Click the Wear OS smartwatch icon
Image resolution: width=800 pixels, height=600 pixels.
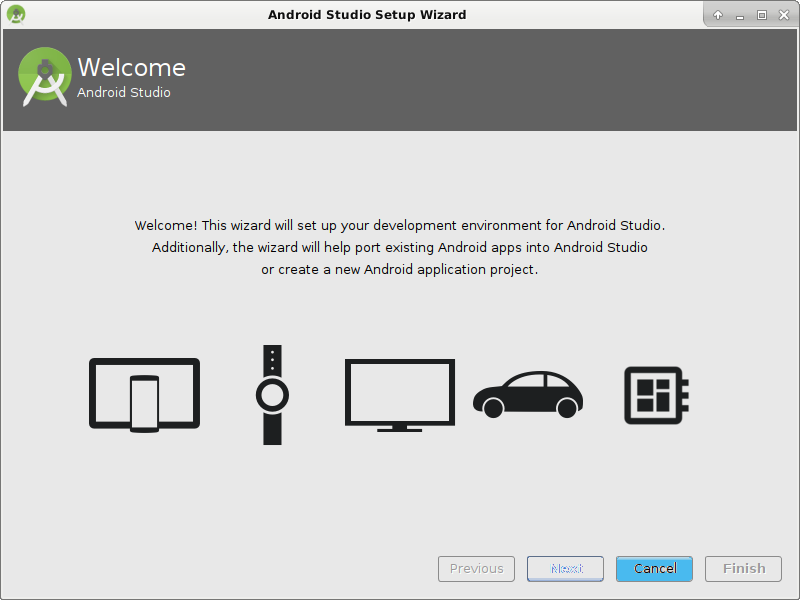coord(270,394)
